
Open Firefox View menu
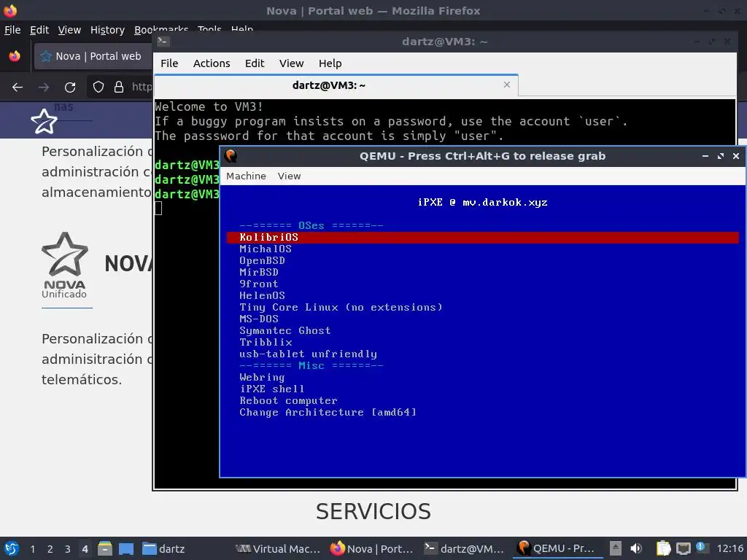[69, 30]
